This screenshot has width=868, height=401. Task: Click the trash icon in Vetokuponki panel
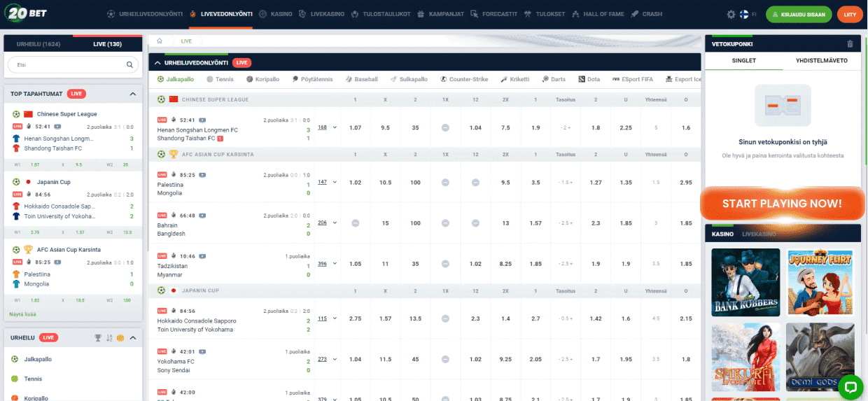click(x=850, y=43)
